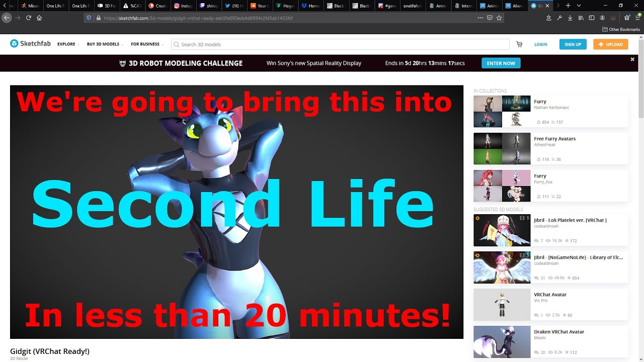The width and height of the screenshot is (644, 362).
Task: Open the Firefox library icon
Action: 581,18
